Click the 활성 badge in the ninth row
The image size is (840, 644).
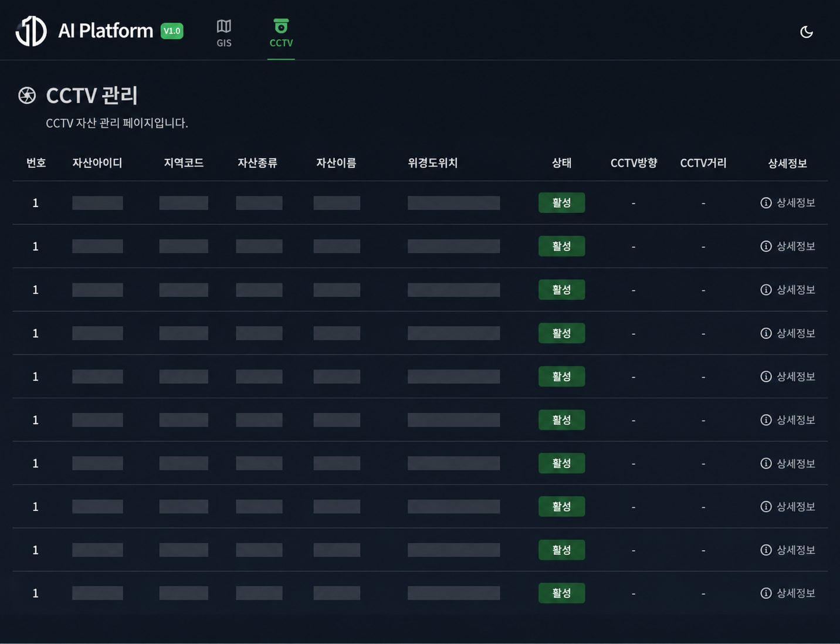pyautogui.click(x=561, y=550)
